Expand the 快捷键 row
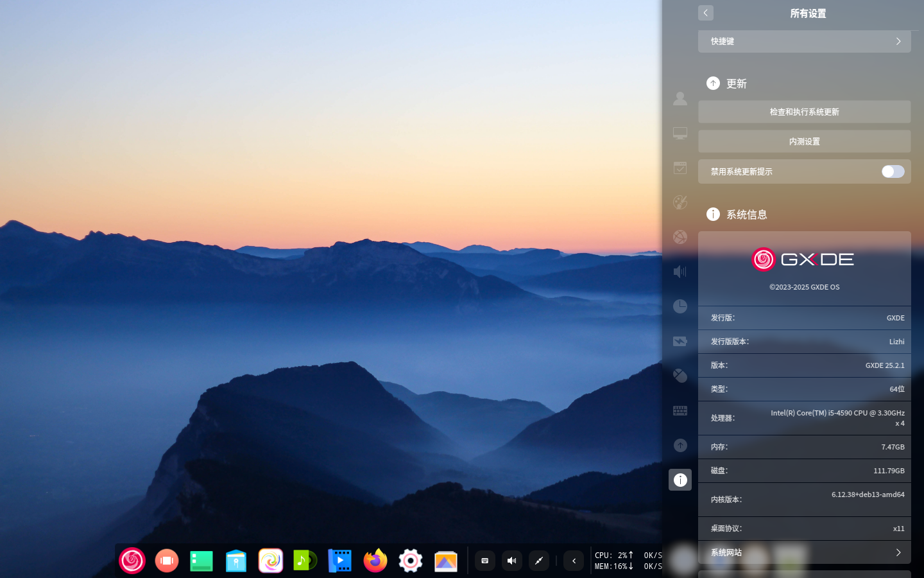Screen dimensions: 924x578 (x=805, y=41)
